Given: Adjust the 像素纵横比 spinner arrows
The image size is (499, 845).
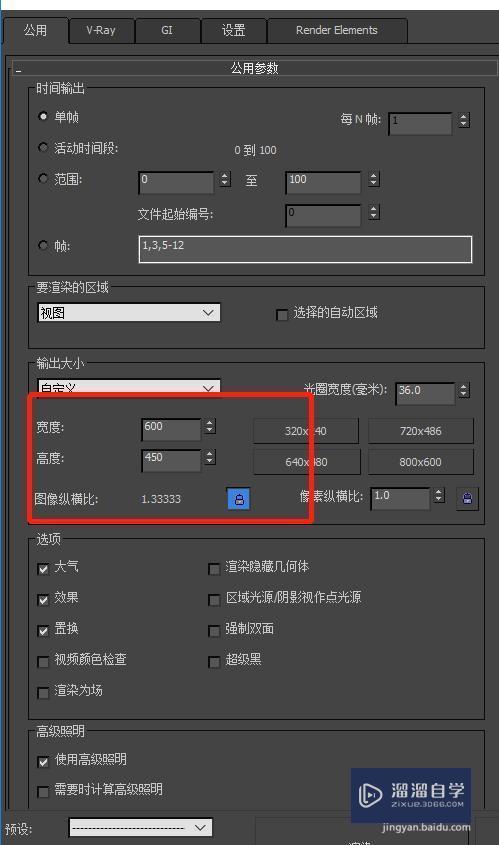Looking at the screenshot, I should pyautogui.click(x=439, y=495).
